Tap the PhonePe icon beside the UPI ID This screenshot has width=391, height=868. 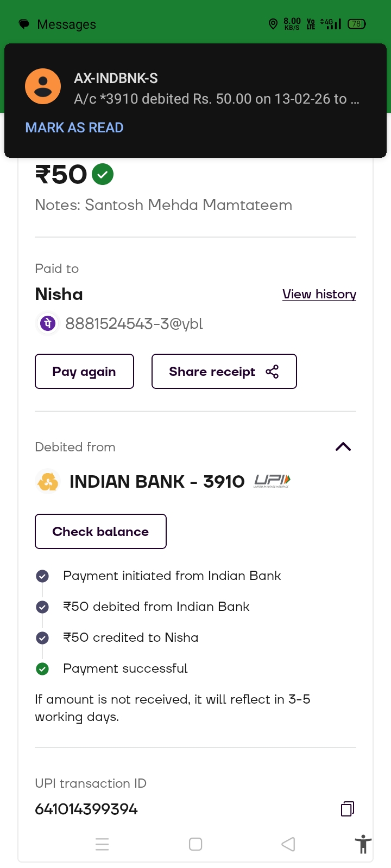[x=47, y=323]
